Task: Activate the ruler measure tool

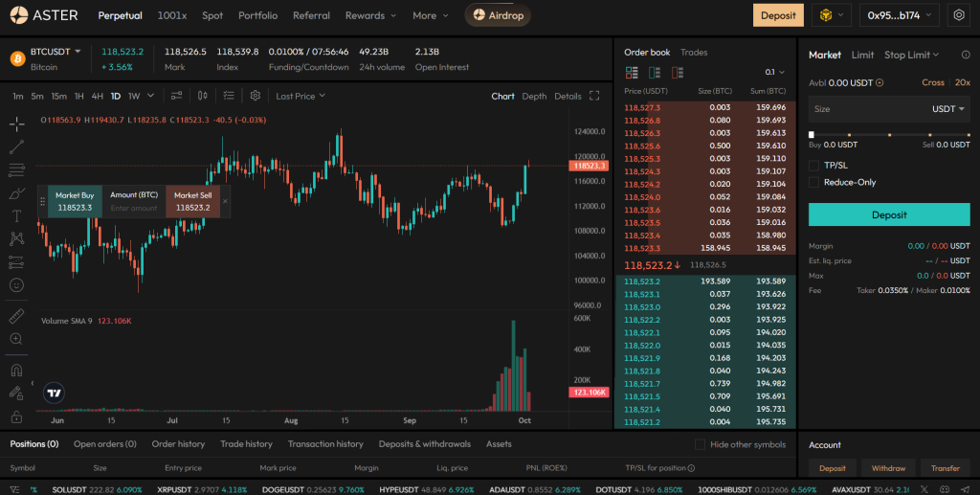Action: [16, 316]
